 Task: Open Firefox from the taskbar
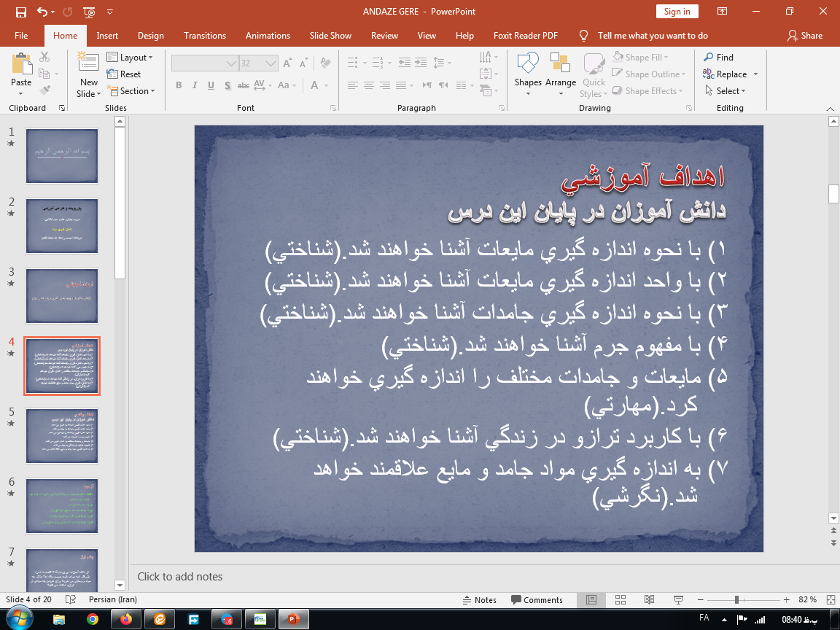tap(126, 619)
